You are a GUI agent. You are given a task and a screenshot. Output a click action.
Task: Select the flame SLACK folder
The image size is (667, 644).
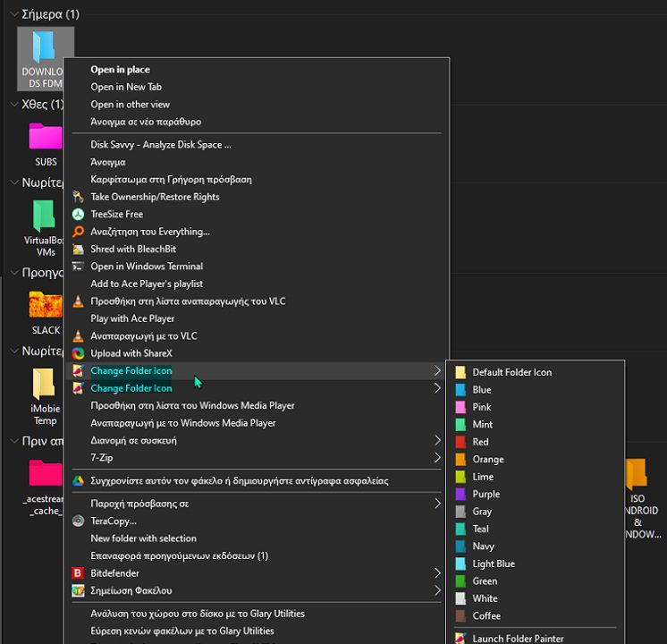coord(46,313)
